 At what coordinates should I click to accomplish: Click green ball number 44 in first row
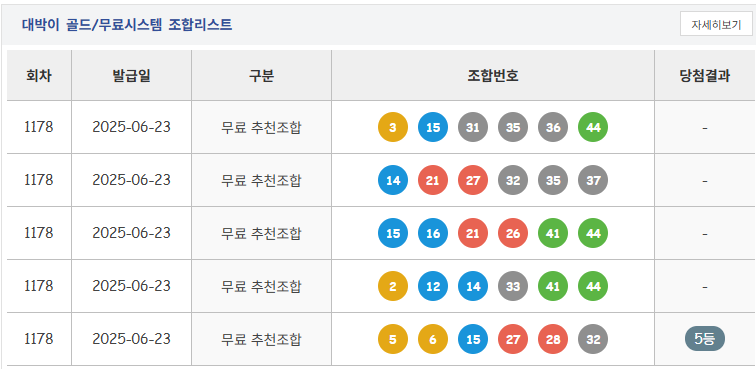tap(593, 127)
